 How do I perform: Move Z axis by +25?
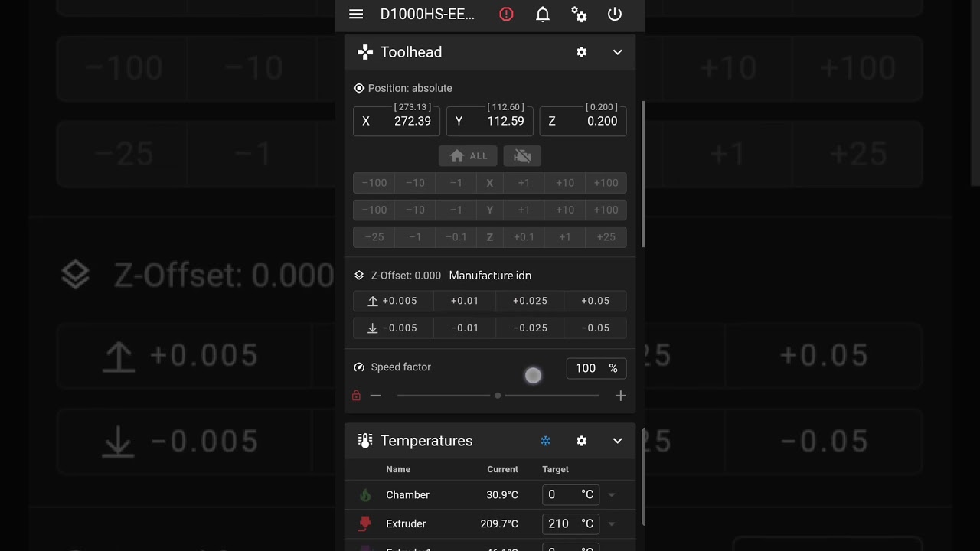(606, 237)
